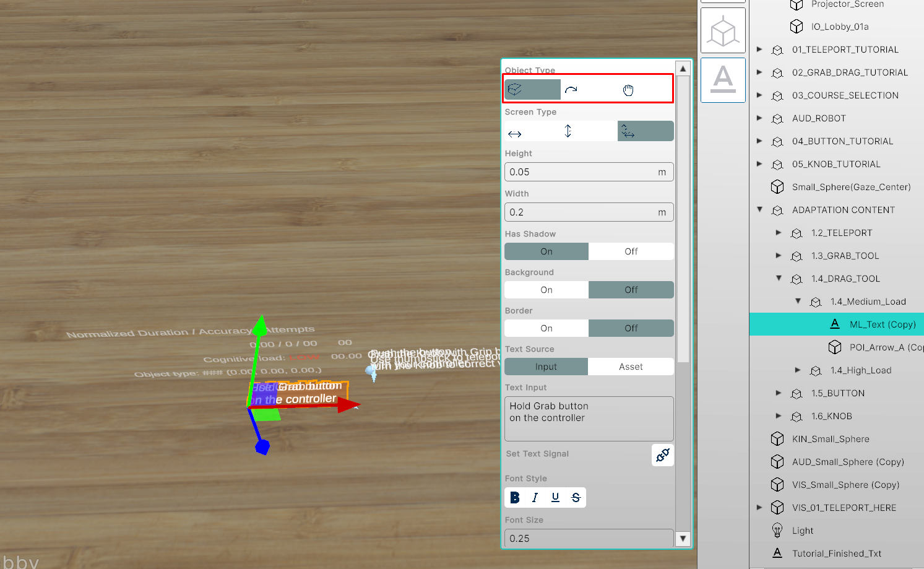Collapse the ADAPTATION CONTENT group

tap(759, 210)
